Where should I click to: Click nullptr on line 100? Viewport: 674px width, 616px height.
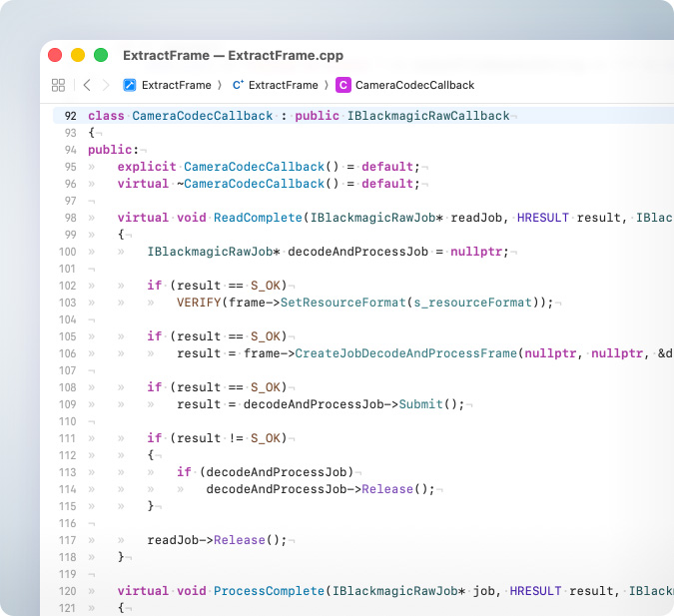[x=476, y=252]
